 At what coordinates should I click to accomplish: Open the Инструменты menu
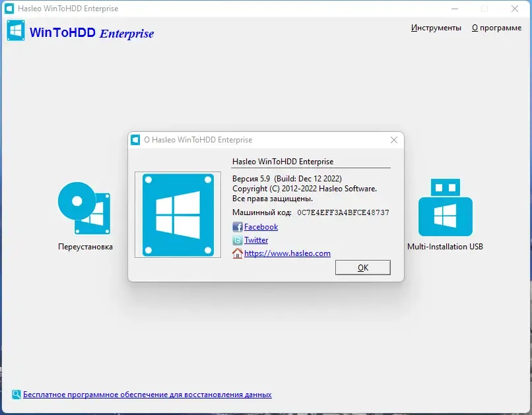pyautogui.click(x=436, y=28)
